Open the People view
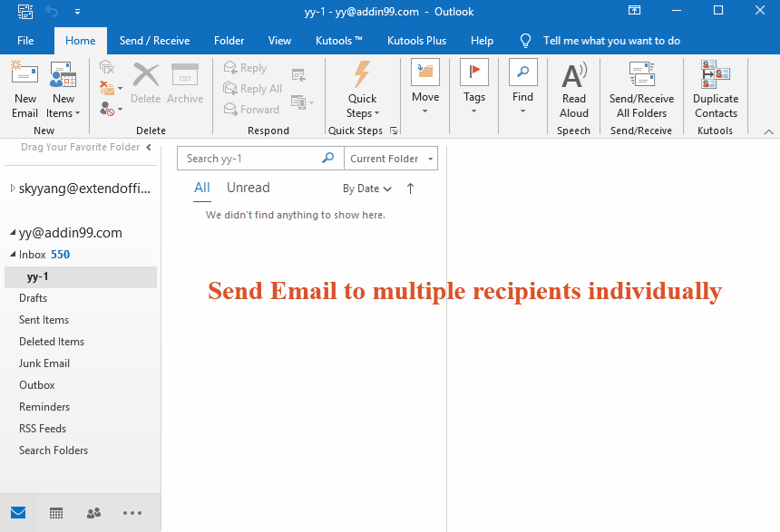 (x=93, y=513)
